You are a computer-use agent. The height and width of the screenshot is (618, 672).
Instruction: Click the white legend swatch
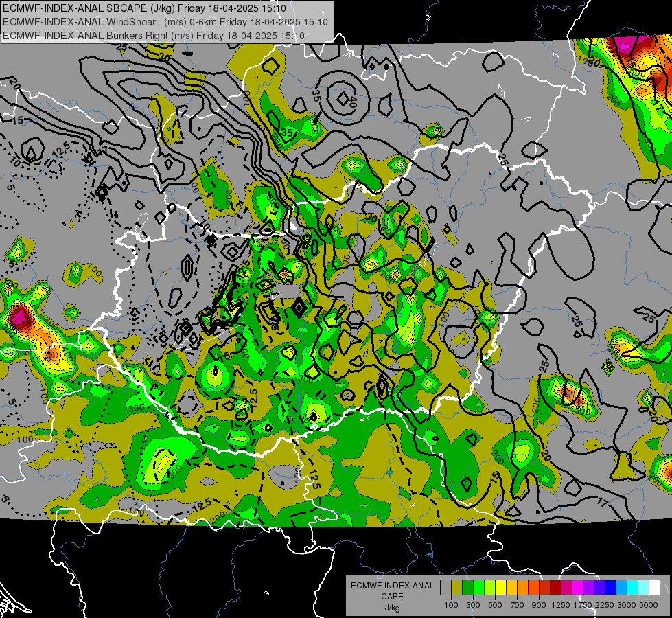tap(654, 587)
